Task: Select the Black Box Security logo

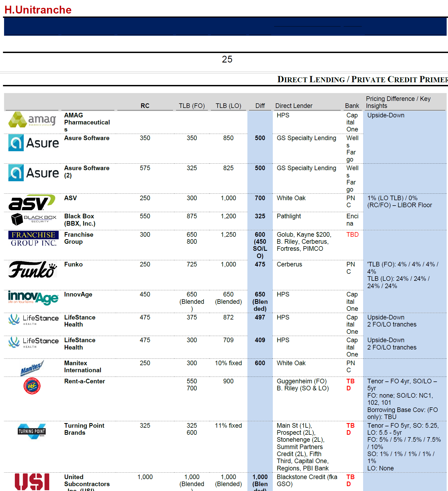Action: (34, 219)
